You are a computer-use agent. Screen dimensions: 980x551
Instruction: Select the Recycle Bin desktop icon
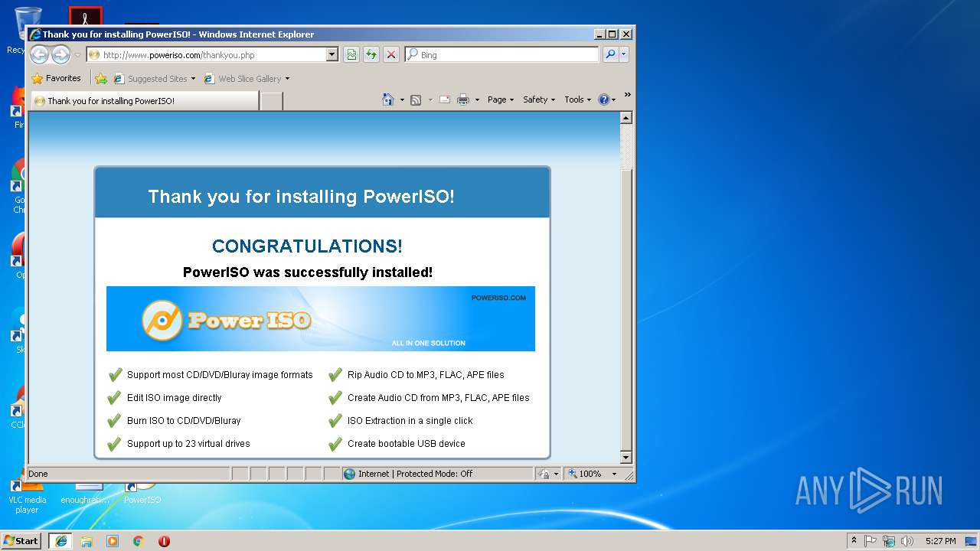(x=20, y=31)
